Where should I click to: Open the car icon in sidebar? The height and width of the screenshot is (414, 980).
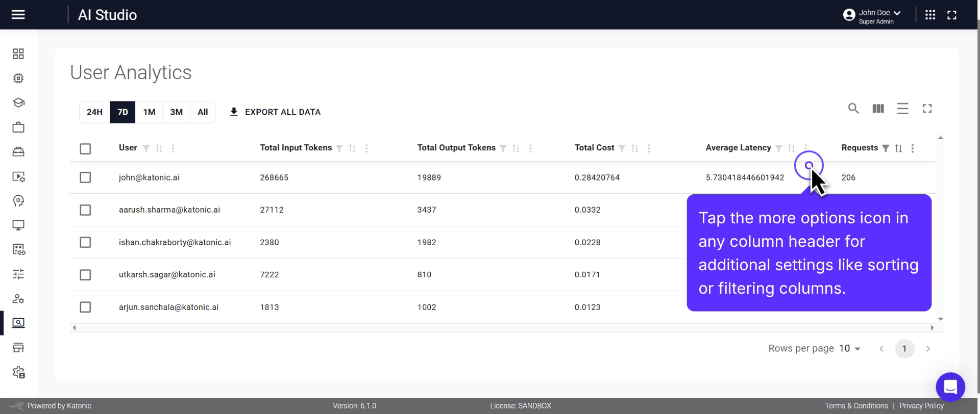click(x=18, y=152)
